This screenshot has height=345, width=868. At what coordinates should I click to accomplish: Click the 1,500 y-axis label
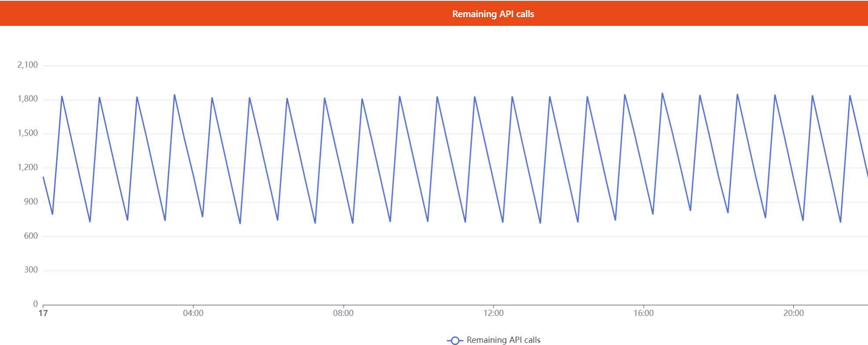point(28,133)
